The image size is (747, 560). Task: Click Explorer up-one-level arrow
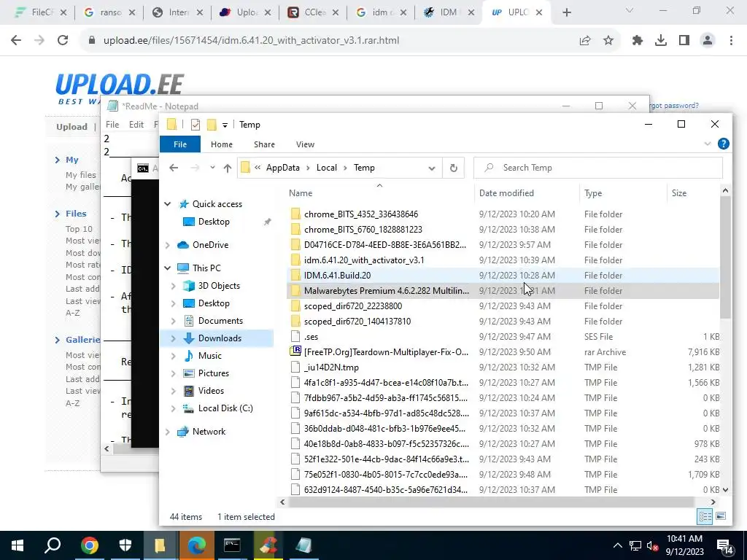[x=228, y=168]
